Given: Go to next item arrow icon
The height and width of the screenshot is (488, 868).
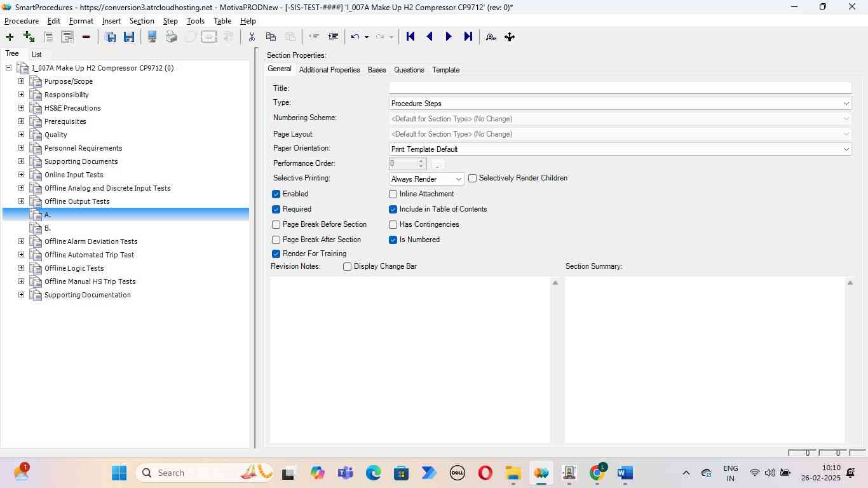Looking at the screenshot, I should pyautogui.click(x=449, y=37).
